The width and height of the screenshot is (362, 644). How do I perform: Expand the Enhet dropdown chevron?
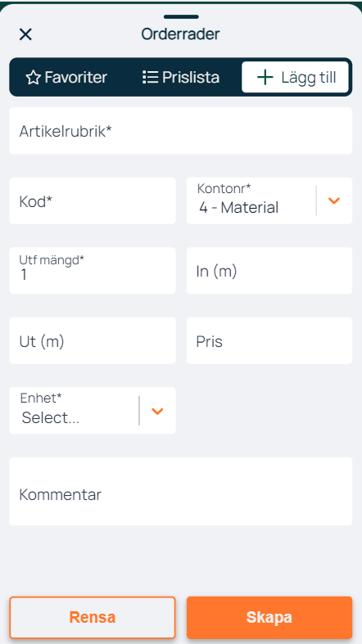158,411
